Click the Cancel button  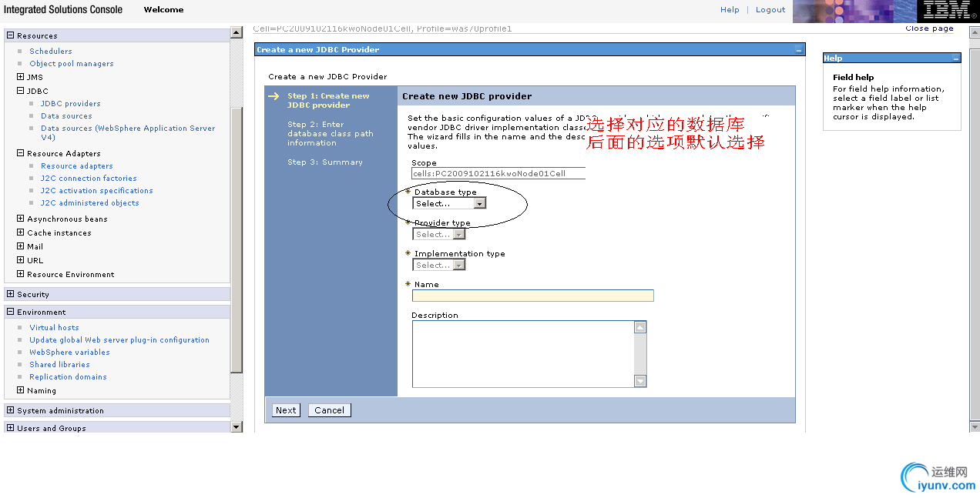(x=330, y=410)
